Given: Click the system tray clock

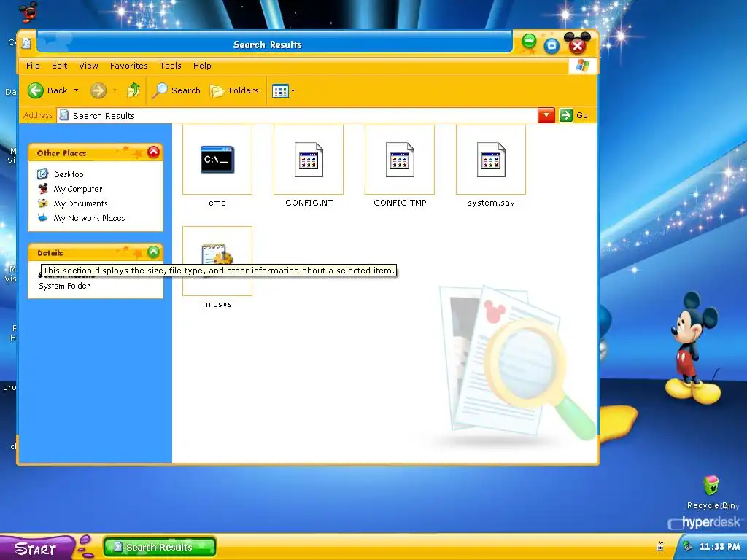Looking at the screenshot, I should (720, 547).
